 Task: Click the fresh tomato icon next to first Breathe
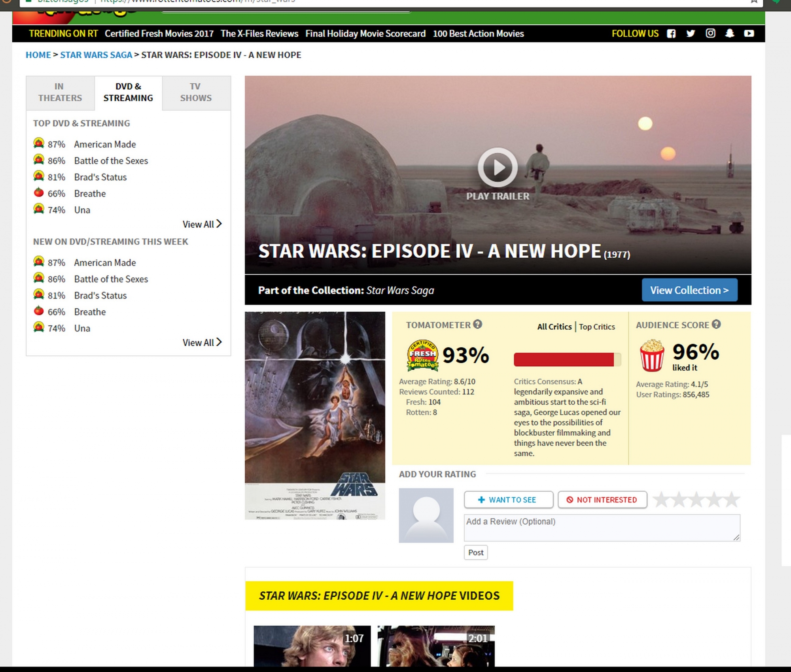click(39, 193)
